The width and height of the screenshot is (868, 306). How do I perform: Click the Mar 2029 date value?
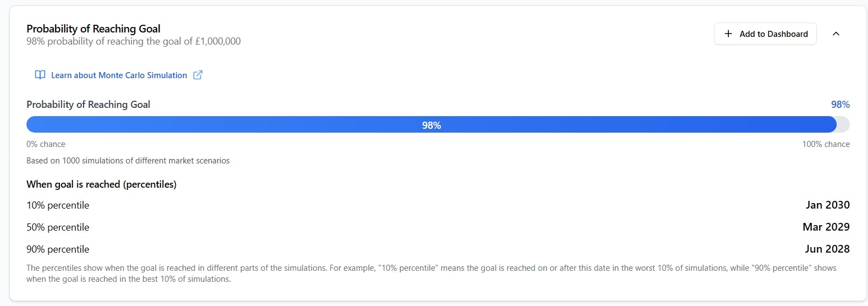(826, 227)
